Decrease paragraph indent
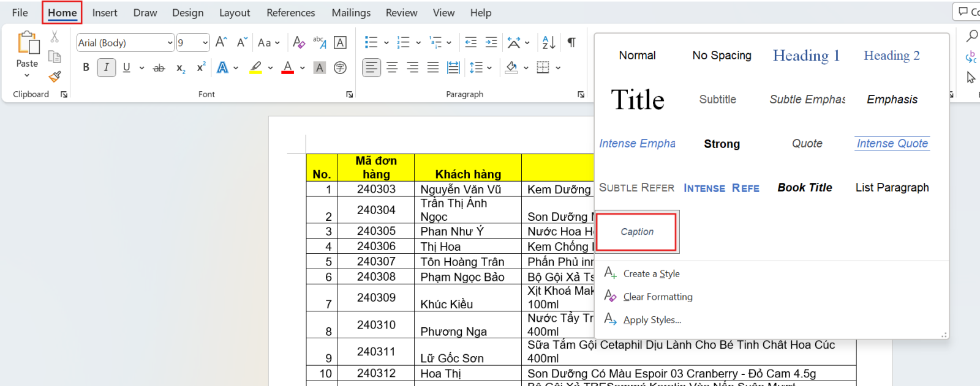 coord(470,42)
